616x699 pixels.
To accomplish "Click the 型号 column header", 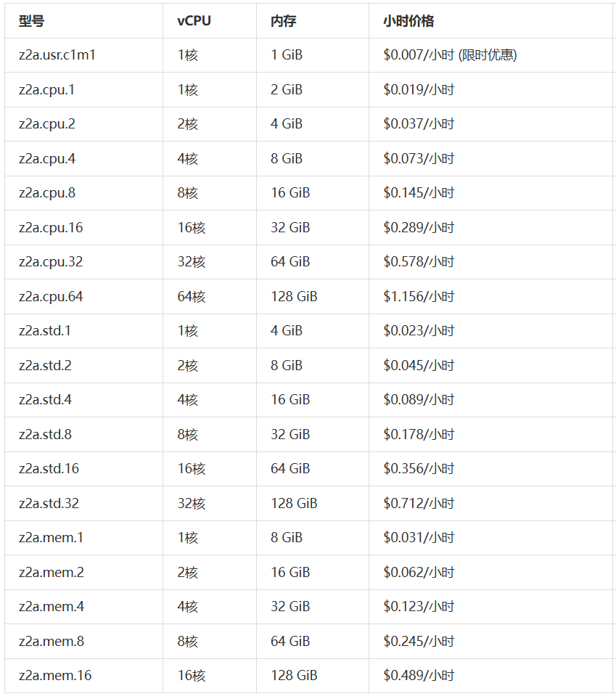I will [31, 21].
